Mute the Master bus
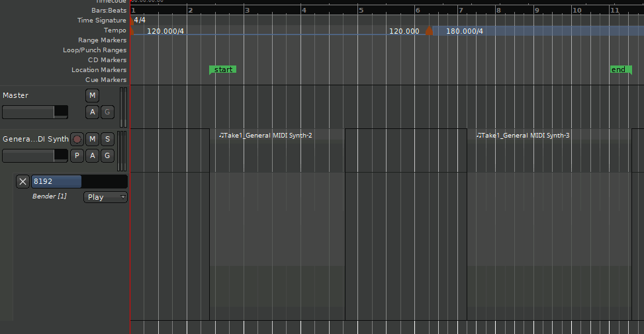This screenshot has height=334, width=644. [92, 95]
